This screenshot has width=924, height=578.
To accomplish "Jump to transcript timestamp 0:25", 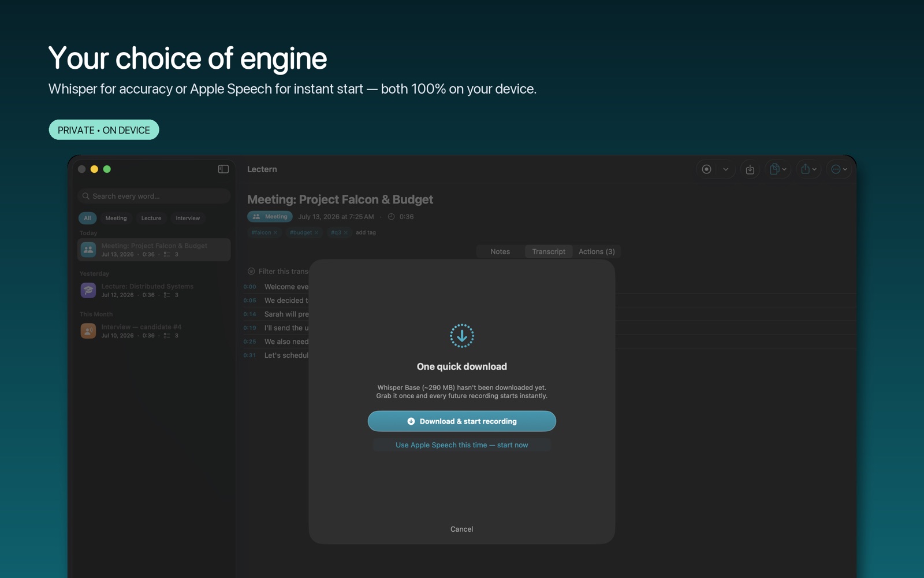I will click(x=249, y=342).
